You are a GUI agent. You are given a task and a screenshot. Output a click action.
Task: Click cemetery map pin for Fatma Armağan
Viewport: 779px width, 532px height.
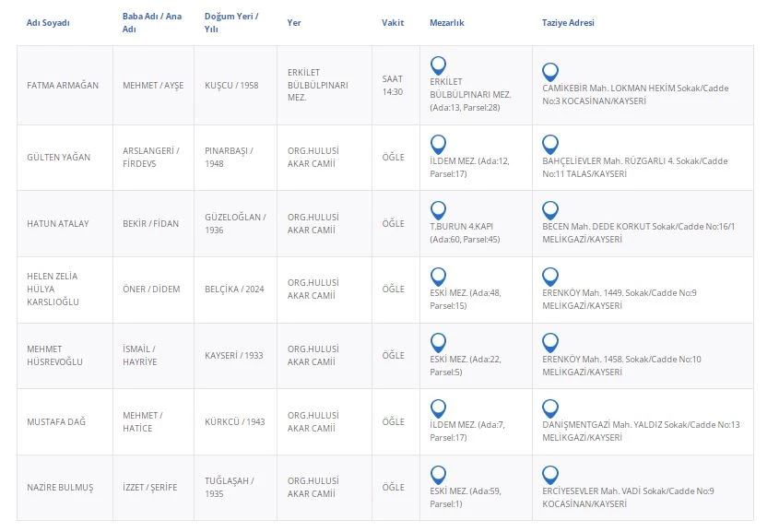pos(438,65)
